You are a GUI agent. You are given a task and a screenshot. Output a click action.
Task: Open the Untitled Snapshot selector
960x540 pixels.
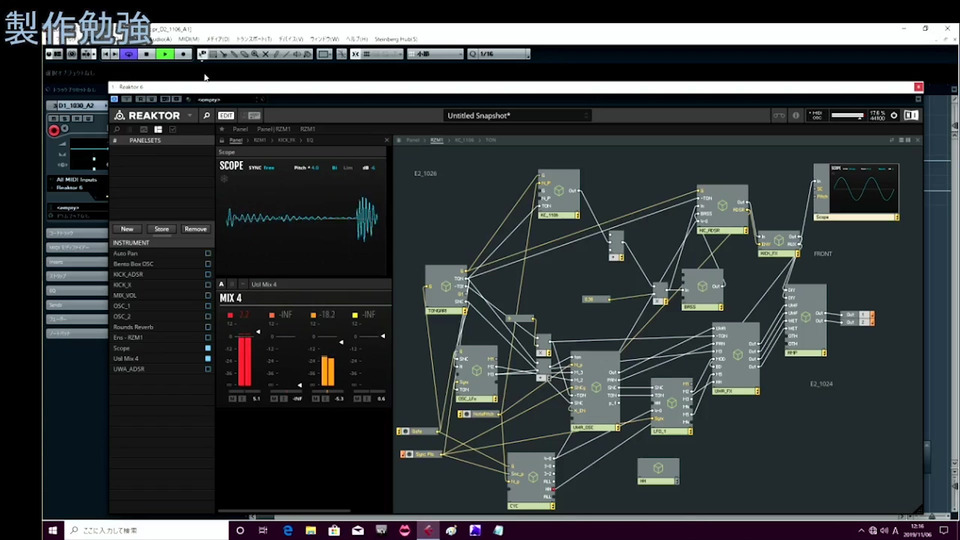[x=517, y=115]
